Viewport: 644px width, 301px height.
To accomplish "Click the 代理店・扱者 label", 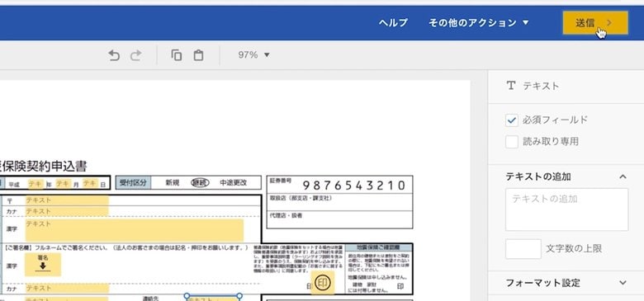I will point(286,215).
